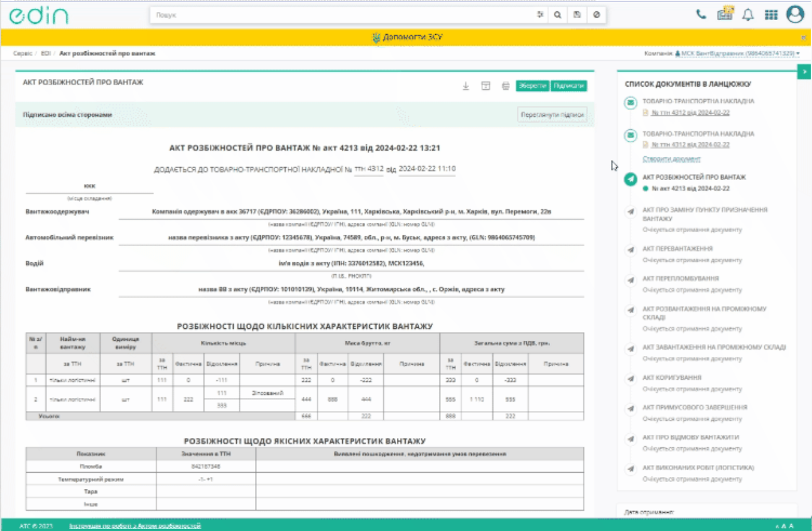This screenshot has height=531, width=812.
Task: Click the print document icon
Action: coord(506,86)
